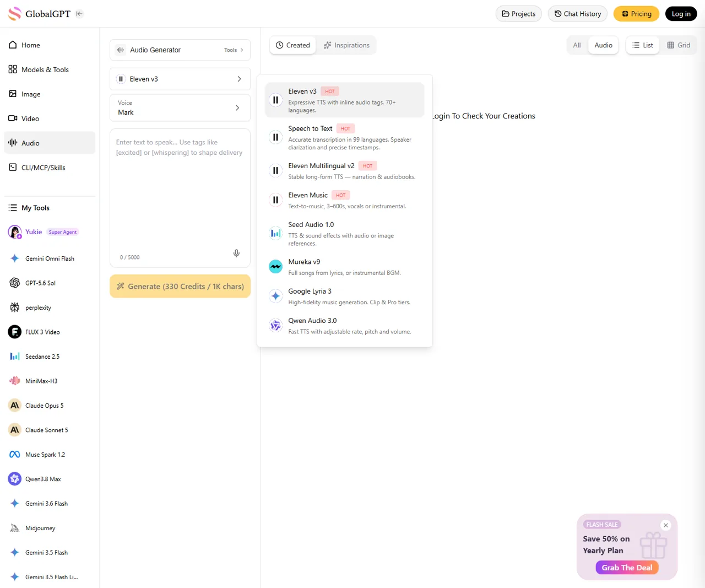Image resolution: width=705 pixels, height=588 pixels.
Task: Open CLI/MCP/Skills in the sidebar
Action: click(50, 168)
